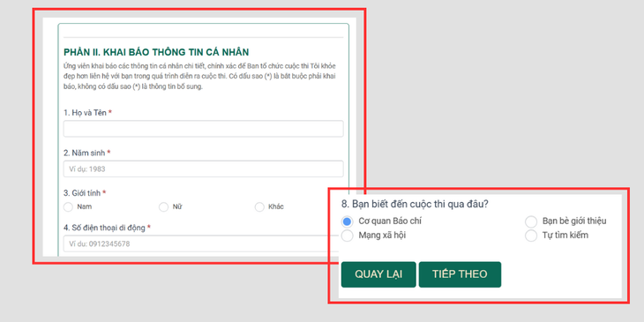The width and height of the screenshot is (644, 322).
Task: Click the '4. Số điện thoại di động' label
Action: click(108, 228)
